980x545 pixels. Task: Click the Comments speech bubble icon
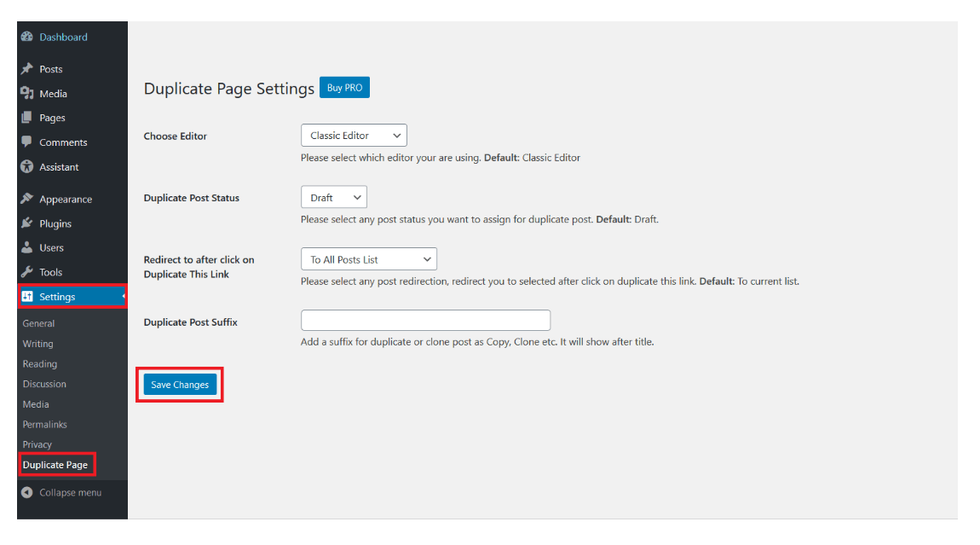point(26,142)
